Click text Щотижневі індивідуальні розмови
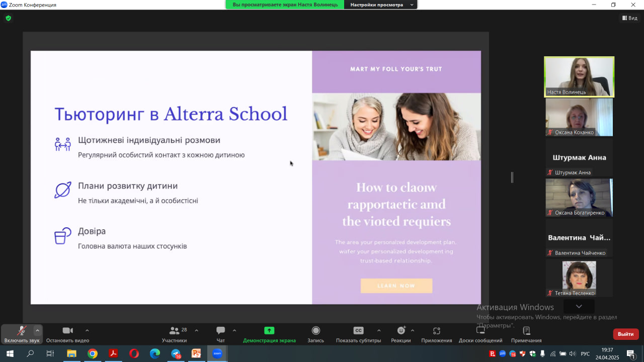 pos(149,140)
